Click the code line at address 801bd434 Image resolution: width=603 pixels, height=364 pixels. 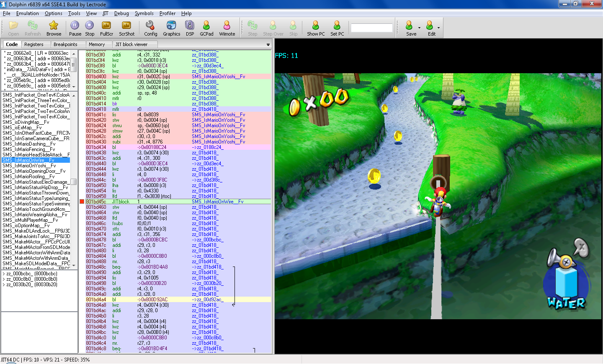coord(178,147)
